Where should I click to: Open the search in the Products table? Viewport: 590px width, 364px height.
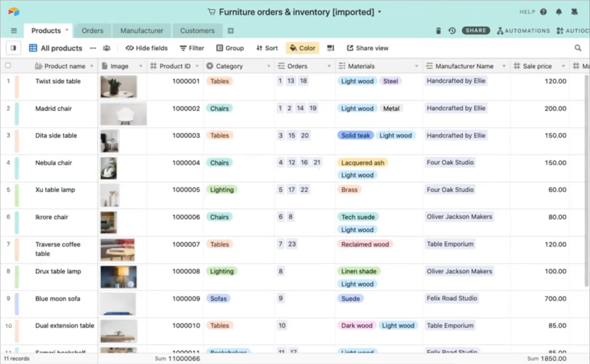tap(579, 48)
